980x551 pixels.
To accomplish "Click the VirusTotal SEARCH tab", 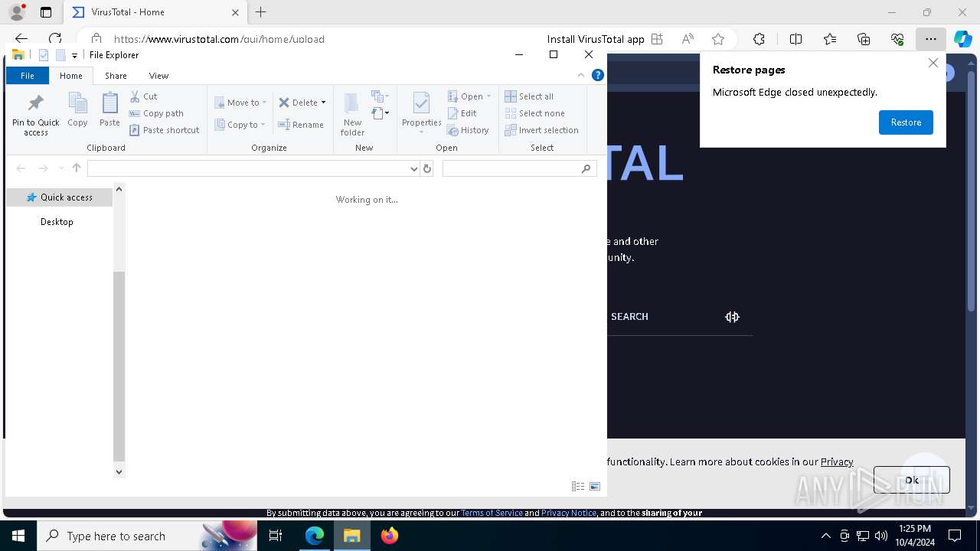I will (x=629, y=317).
